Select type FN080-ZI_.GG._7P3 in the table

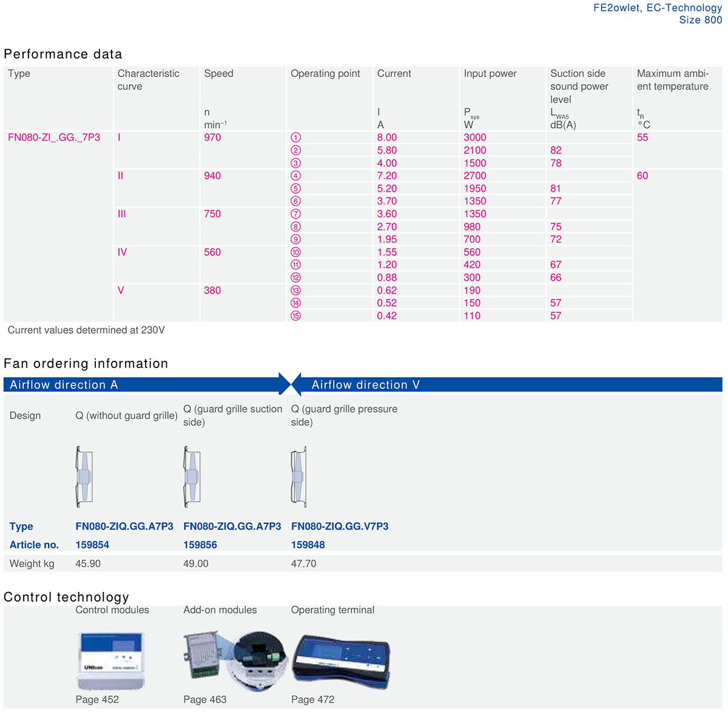coord(54,138)
